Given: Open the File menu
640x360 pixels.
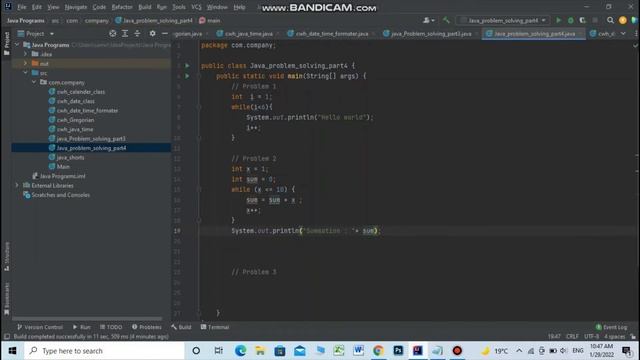Looking at the screenshot, I should [22, 7].
